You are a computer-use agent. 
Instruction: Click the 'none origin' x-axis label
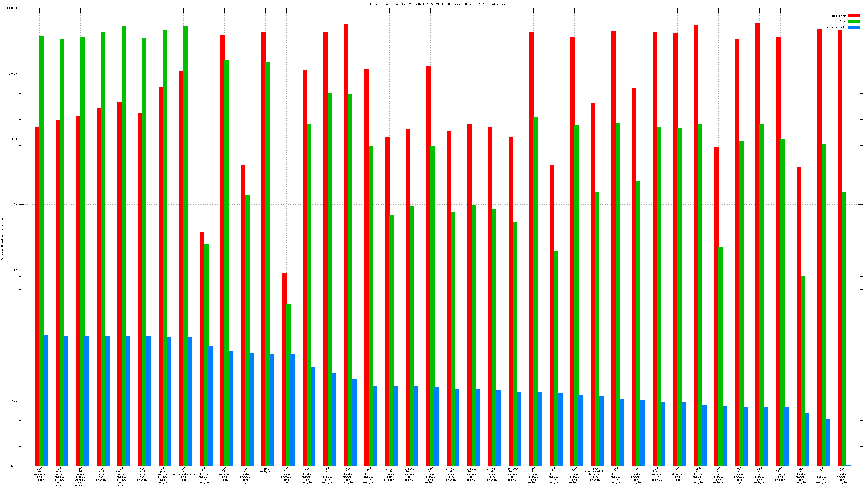265,470
